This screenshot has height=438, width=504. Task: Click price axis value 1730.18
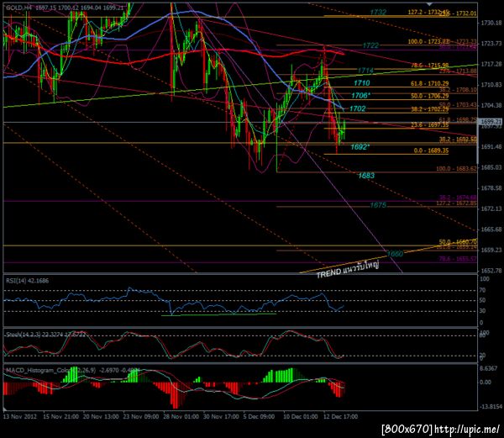pyautogui.click(x=491, y=23)
